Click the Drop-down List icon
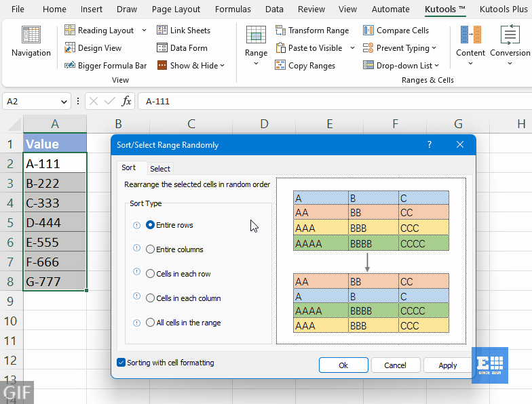 point(368,65)
